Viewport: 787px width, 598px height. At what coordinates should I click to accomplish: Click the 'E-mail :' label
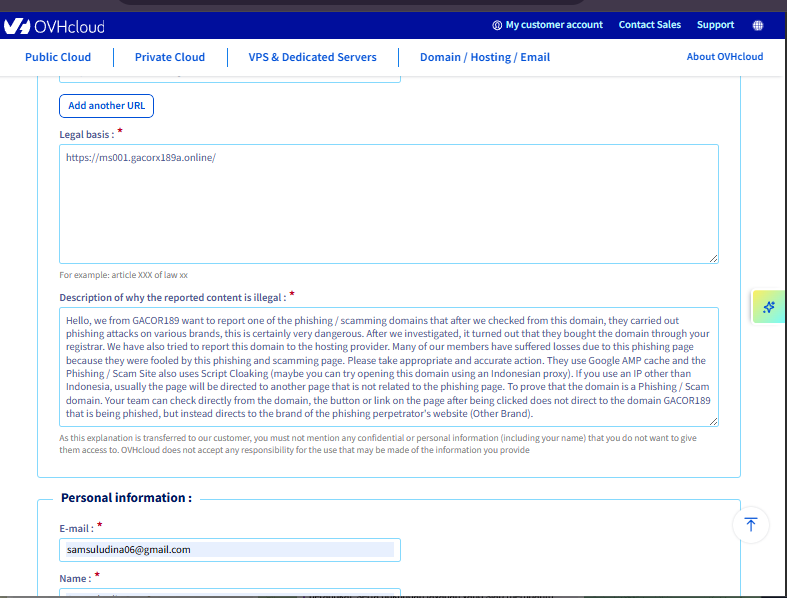tap(76, 529)
